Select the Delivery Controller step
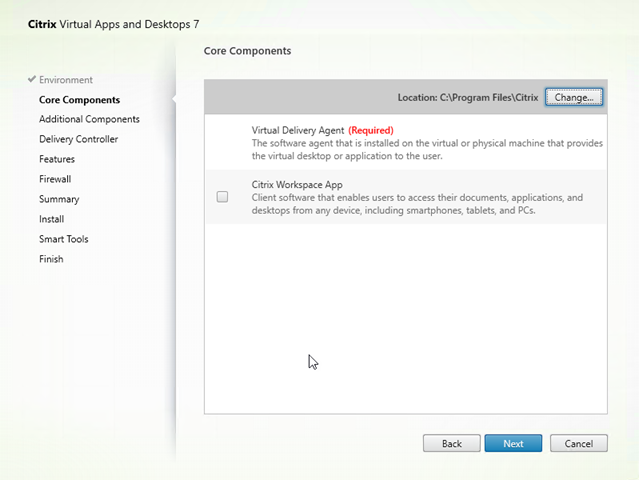 (x=79, y=139)
